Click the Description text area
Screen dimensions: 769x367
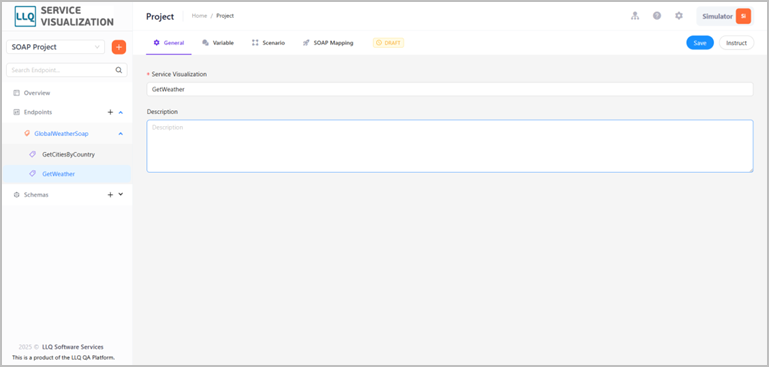450,146
